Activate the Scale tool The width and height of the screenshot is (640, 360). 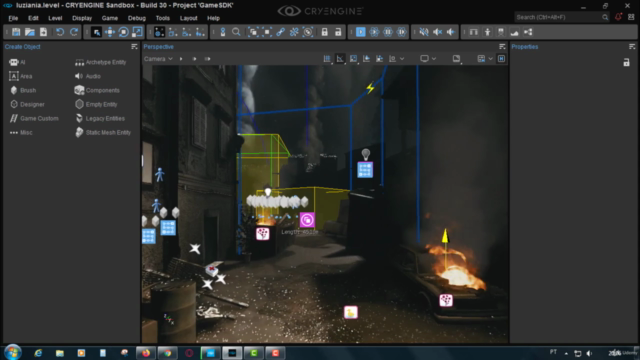137,32
